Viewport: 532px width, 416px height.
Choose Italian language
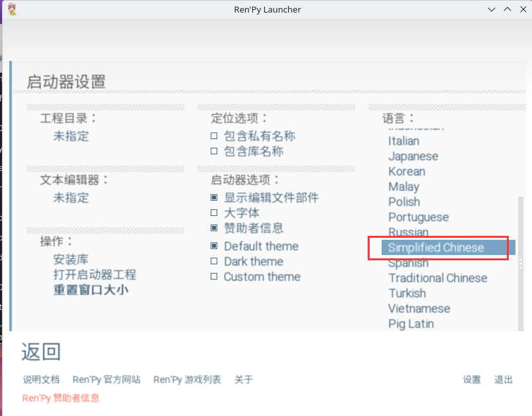point(403,141)
